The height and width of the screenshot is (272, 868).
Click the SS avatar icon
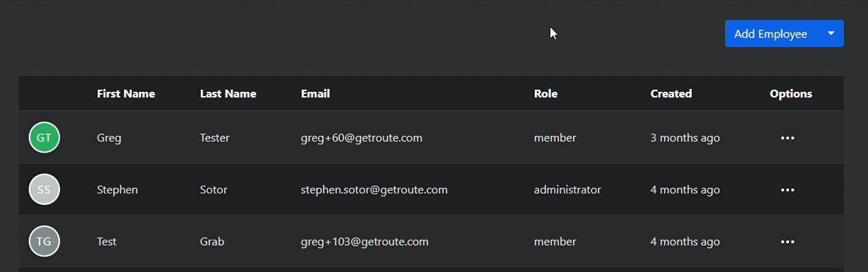pos(44,189)
